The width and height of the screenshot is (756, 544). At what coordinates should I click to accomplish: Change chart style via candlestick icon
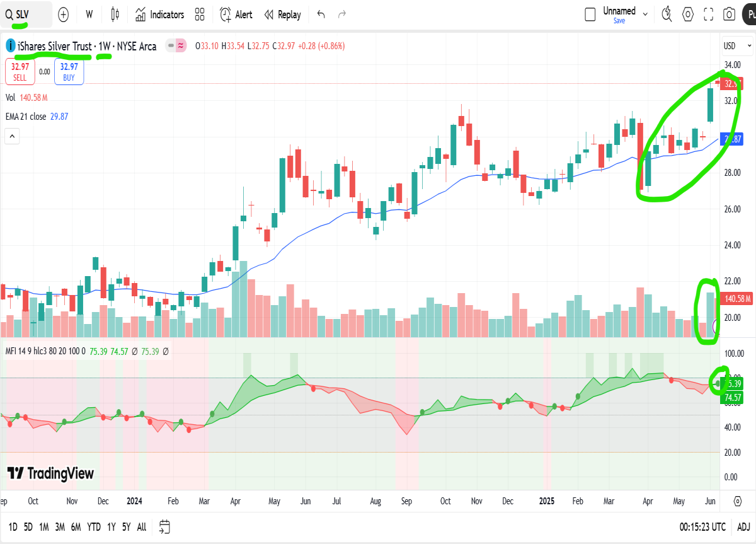point(115,14)
